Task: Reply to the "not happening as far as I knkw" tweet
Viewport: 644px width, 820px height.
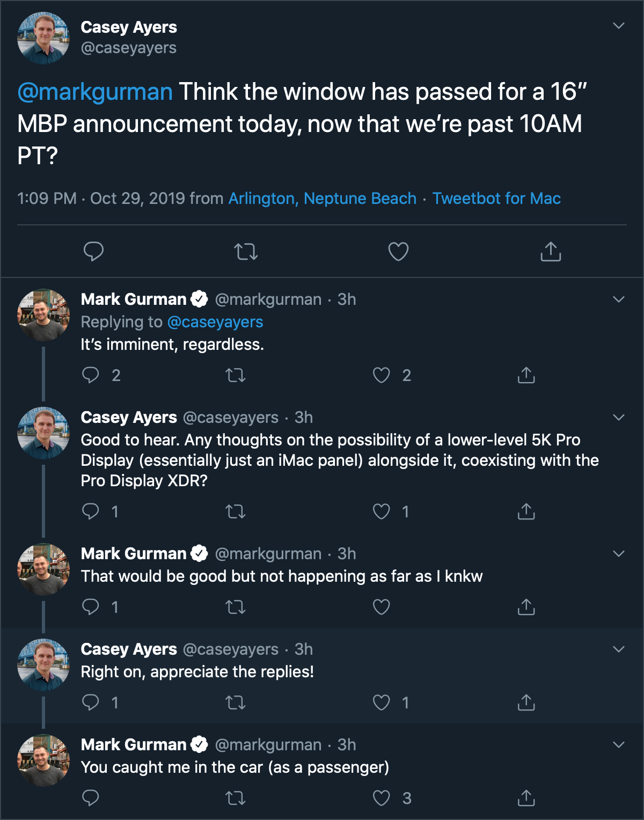Action: coord(91,607)
